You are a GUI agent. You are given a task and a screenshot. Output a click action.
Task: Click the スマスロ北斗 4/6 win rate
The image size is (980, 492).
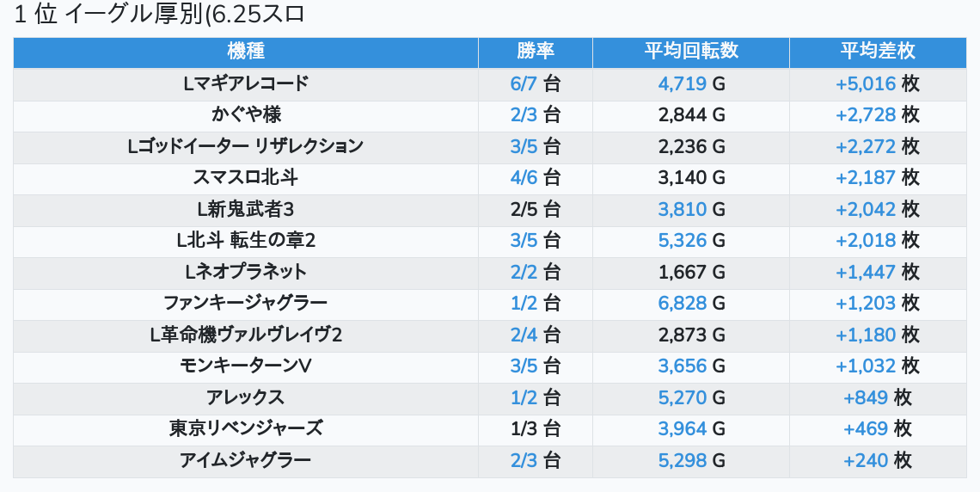pos(524,177)
